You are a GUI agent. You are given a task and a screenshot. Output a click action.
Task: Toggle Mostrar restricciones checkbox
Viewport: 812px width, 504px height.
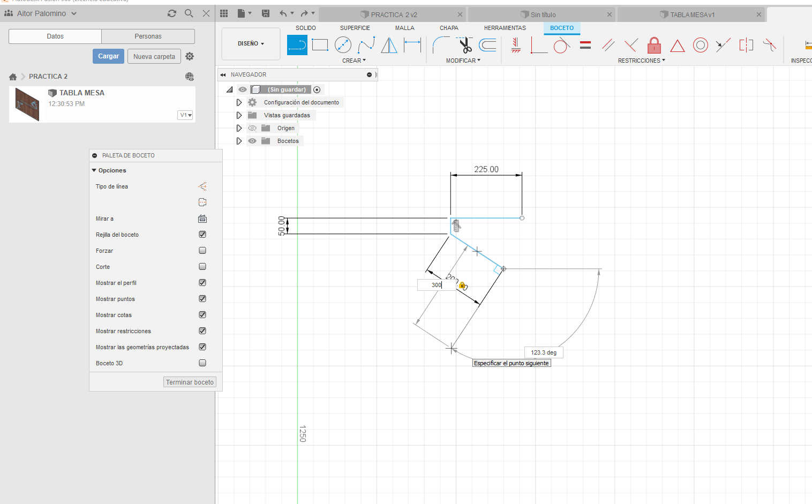(202, 331)
